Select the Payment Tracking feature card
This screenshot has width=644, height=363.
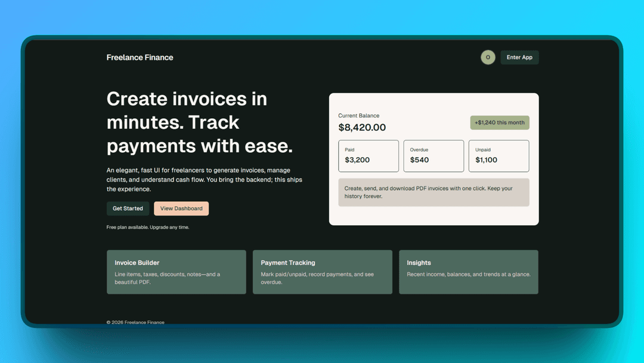click(x=322, y=272)
